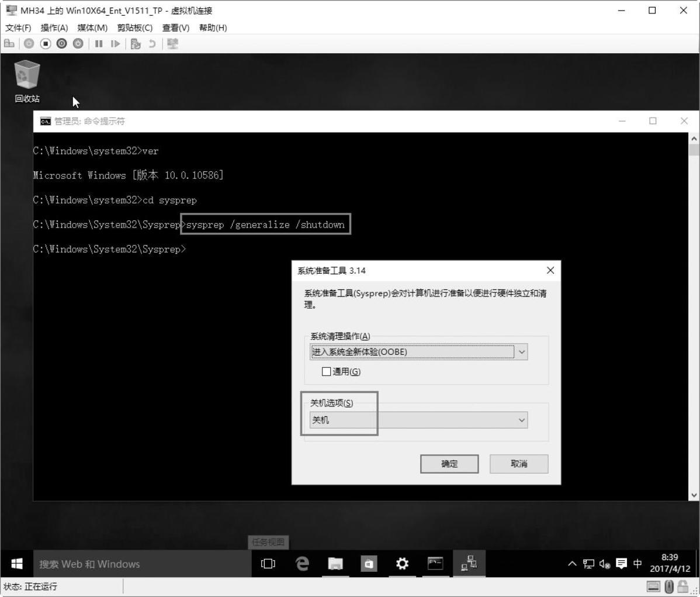The height and width of the screenshot is (597, 700).
Task: Open Microsoft Edge from the taskbar
Action: click(x=302, y=564)
